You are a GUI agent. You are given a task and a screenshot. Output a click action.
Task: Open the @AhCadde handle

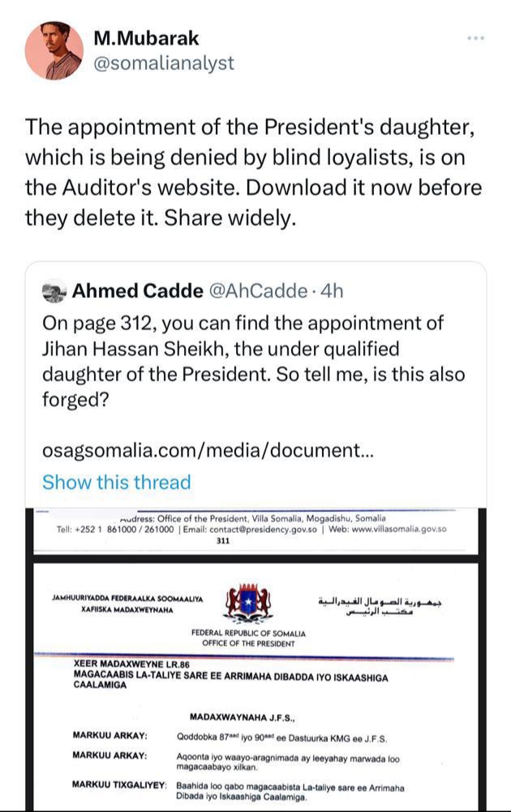pyautogui.click(x=258, y=291)
